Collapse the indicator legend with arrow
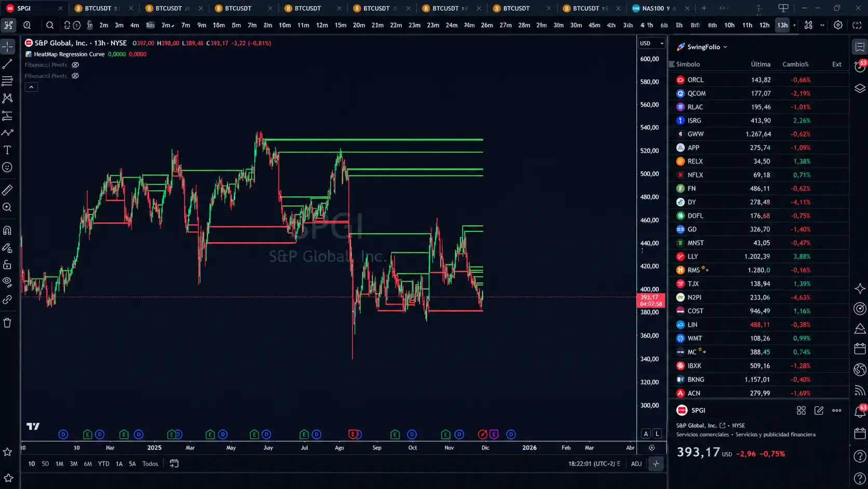Image resolution: width=868 pixels, height=489 pixels. (31, 87)
